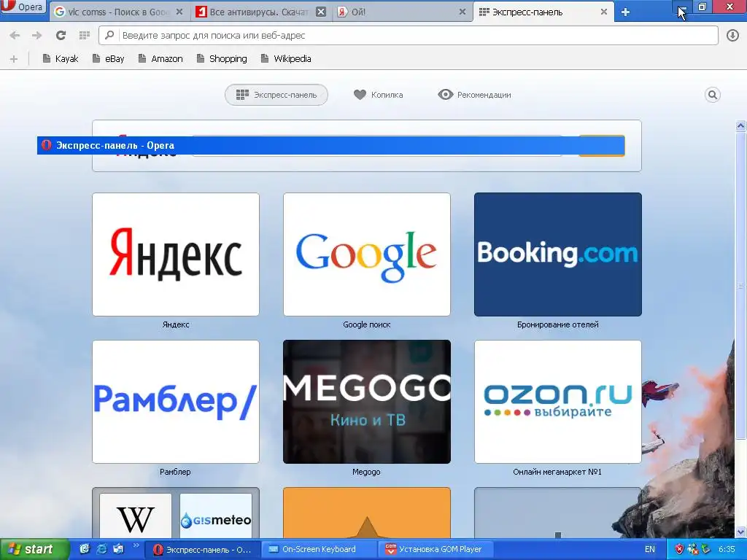747x560 pixels.
Task: Click the red shield tray icon
Action: coord(679,550)
